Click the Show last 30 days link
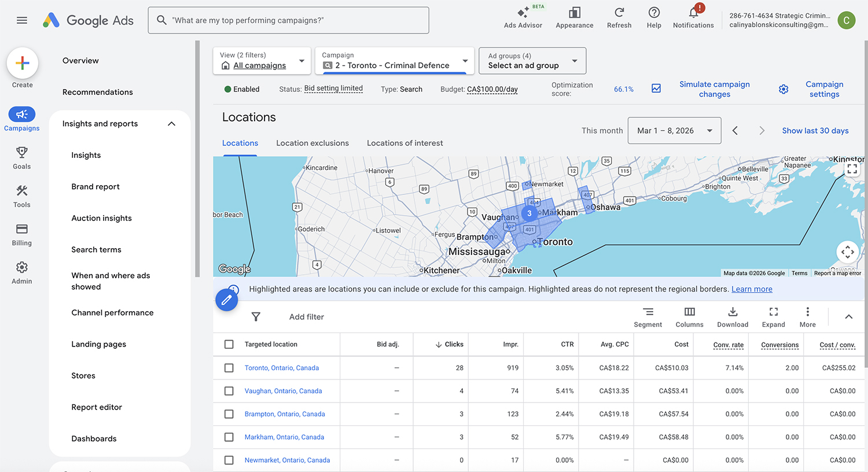868x472 pixels. pyautogui.click(x=815, y=131)
